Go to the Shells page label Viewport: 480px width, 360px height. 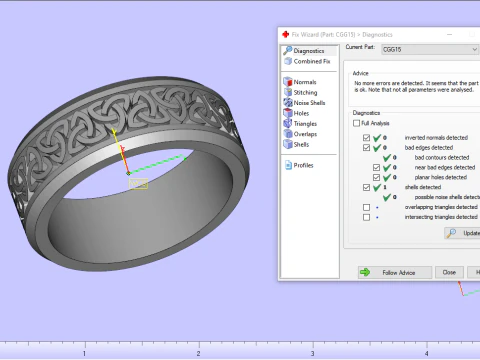click(x=301, y=144)
